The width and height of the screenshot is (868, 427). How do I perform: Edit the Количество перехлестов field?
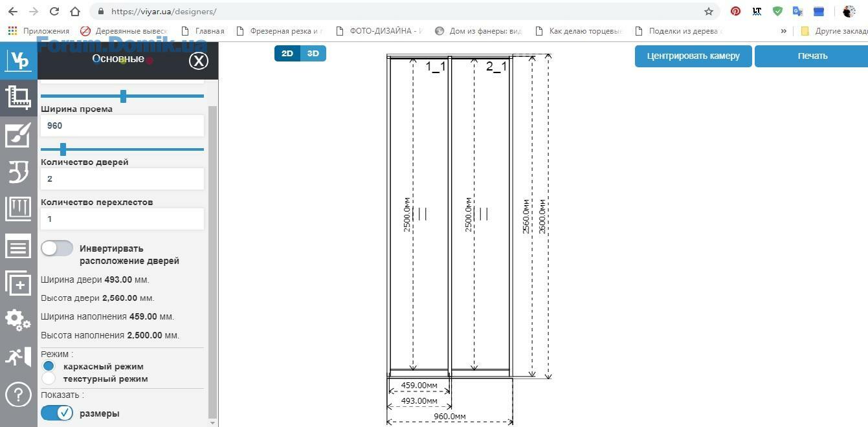click(122, 219)
